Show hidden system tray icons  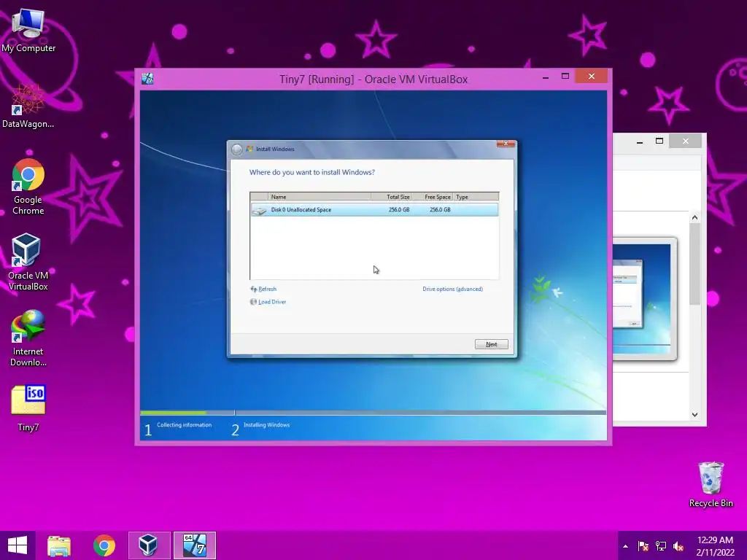(625, 546)
